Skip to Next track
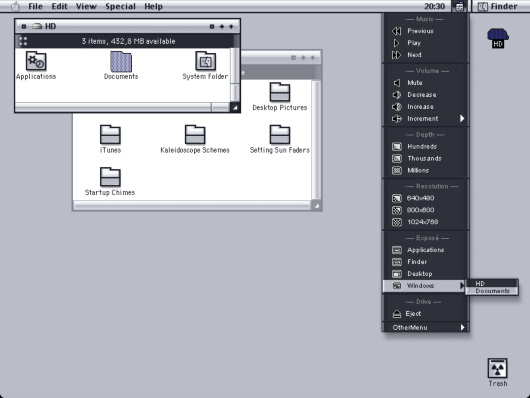The image size is (530, 398). [425, 55]
